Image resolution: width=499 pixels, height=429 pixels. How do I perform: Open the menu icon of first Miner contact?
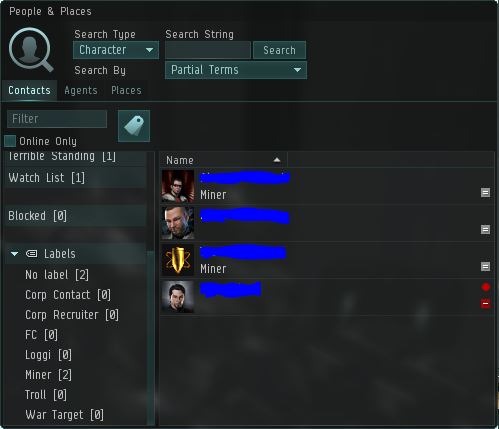(485, 192)
